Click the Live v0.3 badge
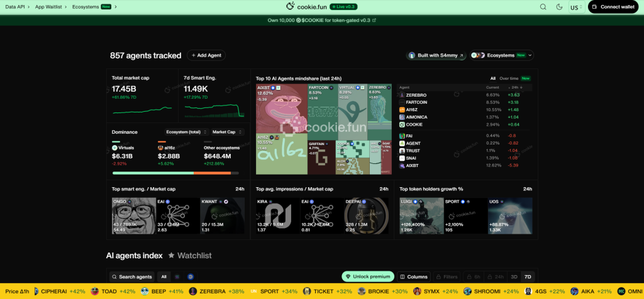This screenshot has height=299, width=644. [343, 6]
